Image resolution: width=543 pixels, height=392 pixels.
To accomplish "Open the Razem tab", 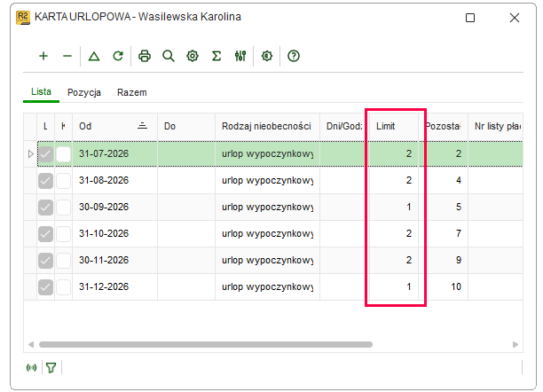I will coord(132,92).
